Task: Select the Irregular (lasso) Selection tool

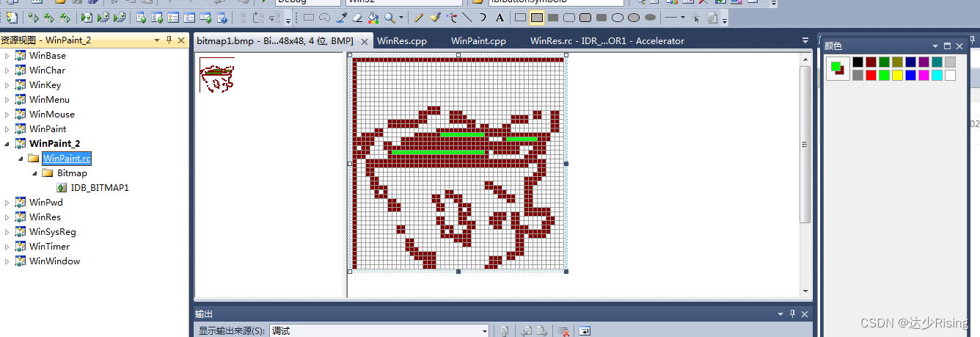Action: pyautogui.click(x=325, y=17)
